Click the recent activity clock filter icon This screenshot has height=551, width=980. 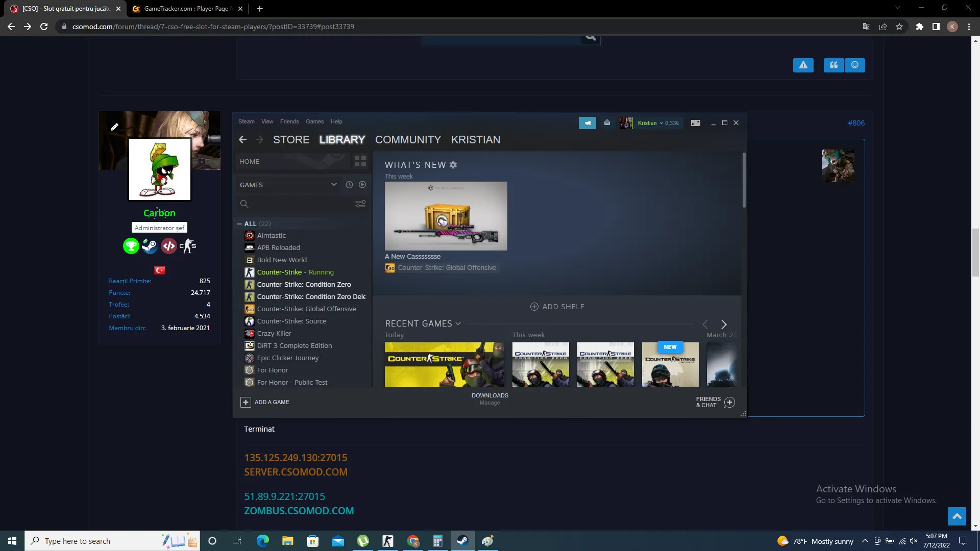click(x=349, y=185)
